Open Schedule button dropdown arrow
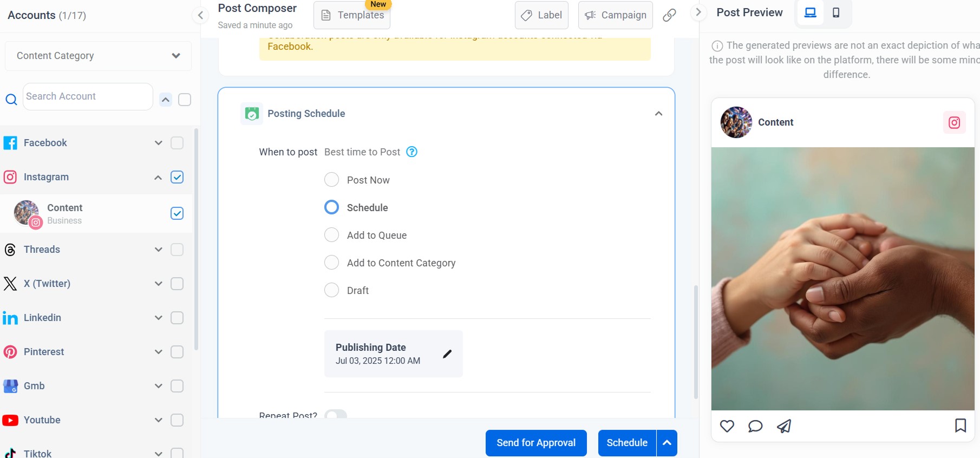980x458 pixels. 667,443
